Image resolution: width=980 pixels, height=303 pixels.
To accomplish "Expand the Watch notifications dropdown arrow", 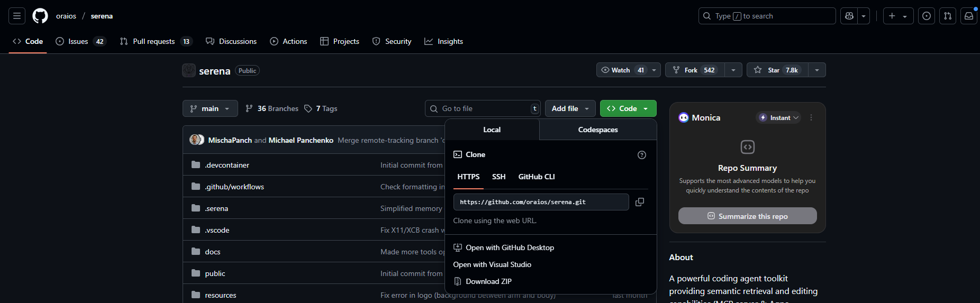I will (655, 70).
